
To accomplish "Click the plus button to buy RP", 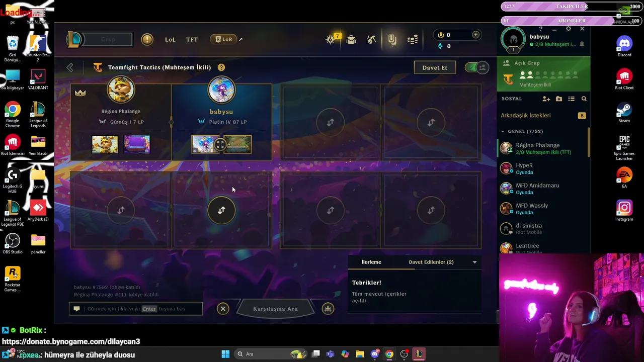I will (x=475, y=35).
